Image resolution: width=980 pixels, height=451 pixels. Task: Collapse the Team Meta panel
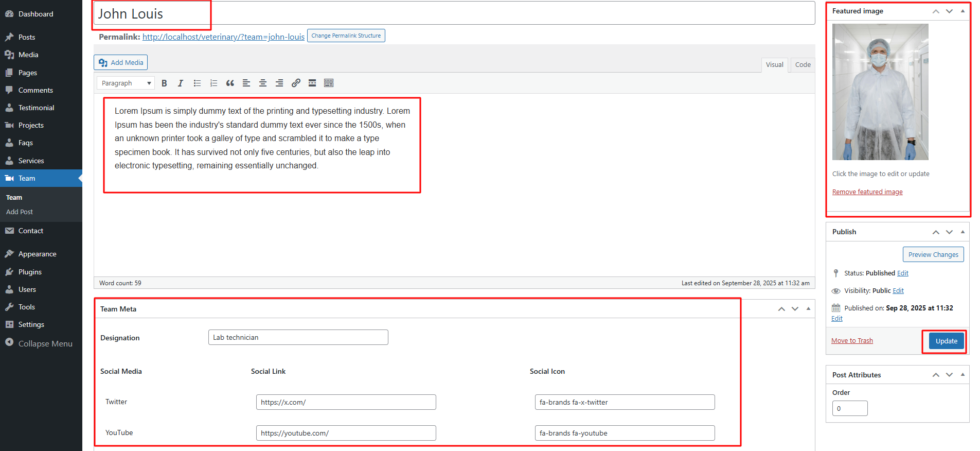[x=808, y=309]
